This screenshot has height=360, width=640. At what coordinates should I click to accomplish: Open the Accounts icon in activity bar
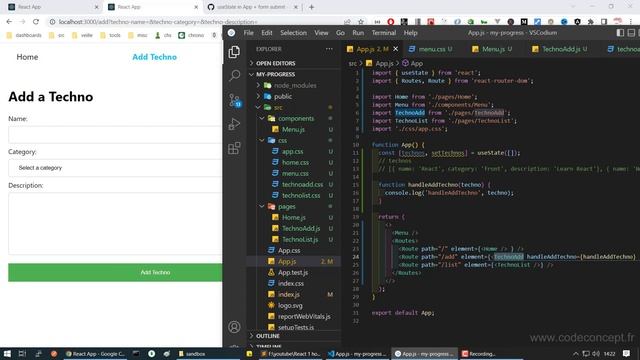pos(234,327)
